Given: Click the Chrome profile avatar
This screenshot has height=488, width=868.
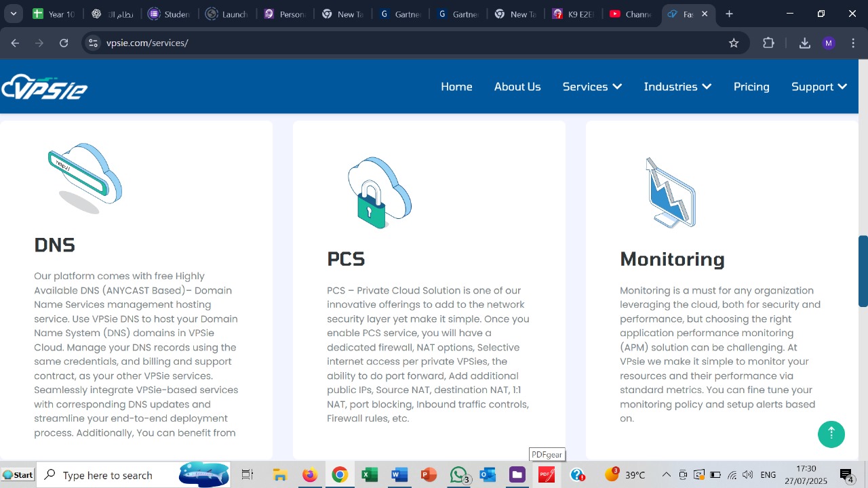Looking at the screenshot, I should tap(828, 43).
